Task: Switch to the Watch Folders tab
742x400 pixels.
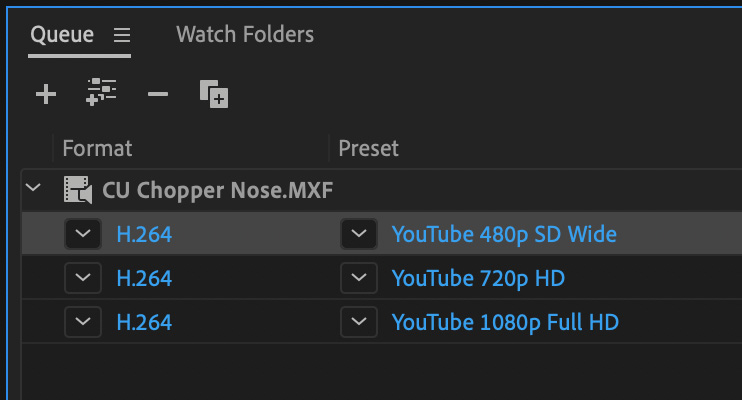Action: coord(245,35)
